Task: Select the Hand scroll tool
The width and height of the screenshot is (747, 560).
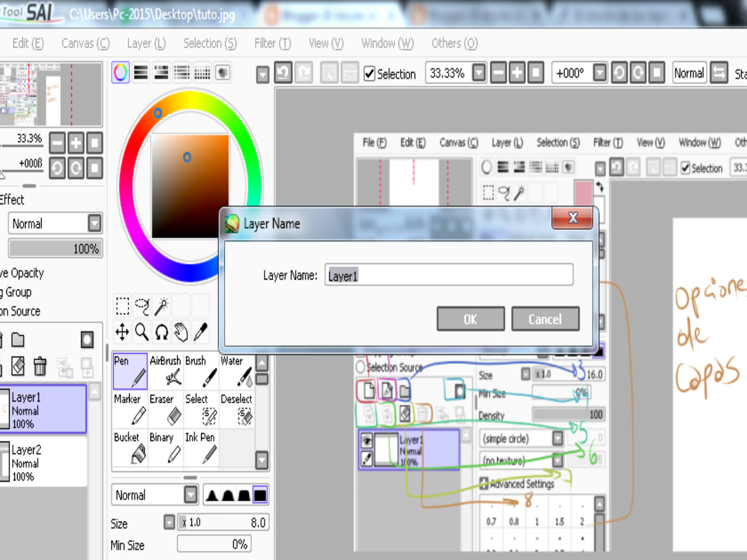Action: [180, 332]
